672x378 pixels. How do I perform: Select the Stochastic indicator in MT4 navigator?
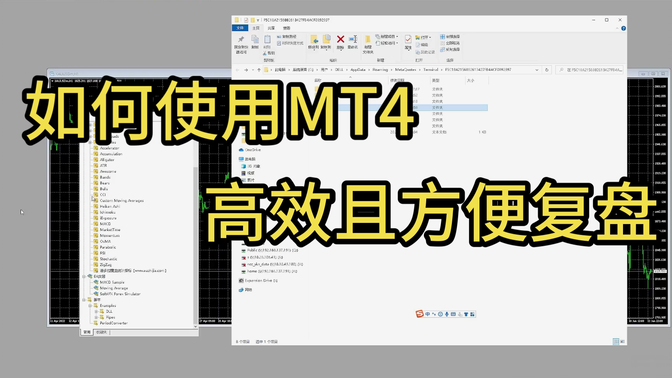click(105, 259)
